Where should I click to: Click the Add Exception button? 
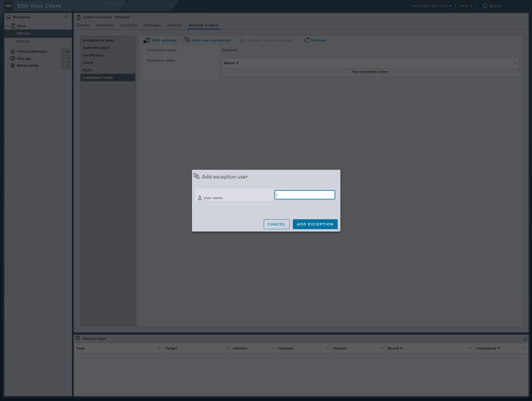(315, 224)
